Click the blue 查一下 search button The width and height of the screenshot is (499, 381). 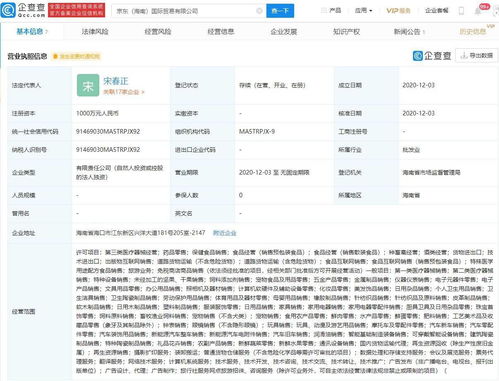(x=280, y=11)
